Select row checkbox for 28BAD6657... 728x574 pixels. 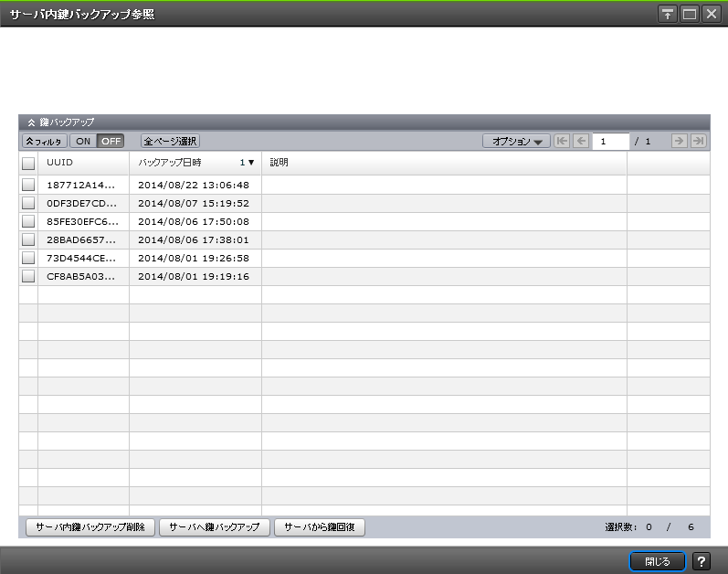[x=28, y=239]
